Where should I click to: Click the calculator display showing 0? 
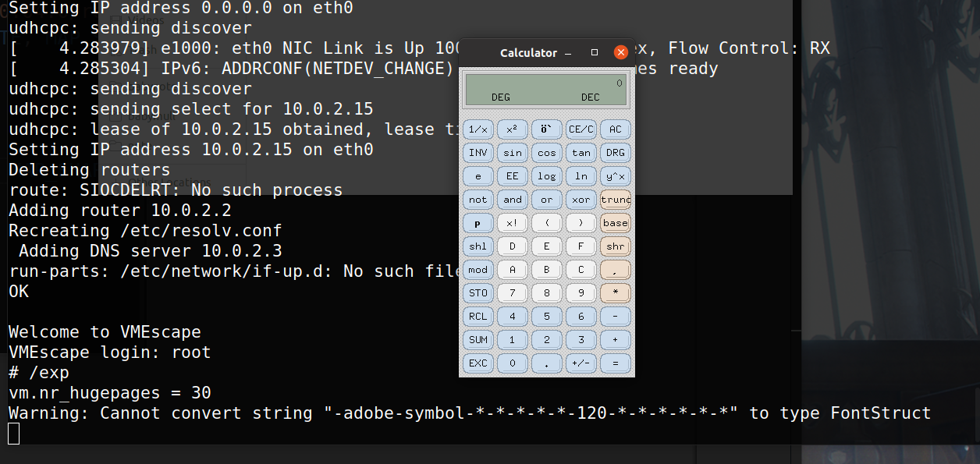tap(546, 90)
